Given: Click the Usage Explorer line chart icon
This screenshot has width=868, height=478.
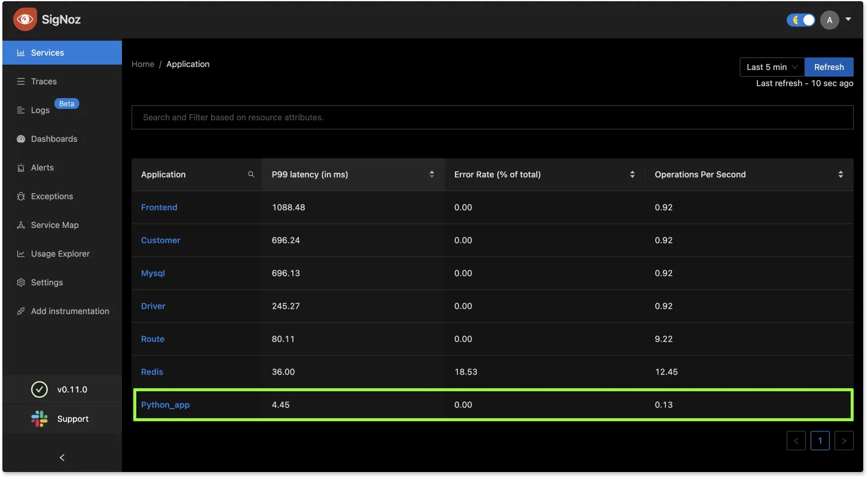Looking at the screenshot, I should pyautogui.click(x=21, y=254).
